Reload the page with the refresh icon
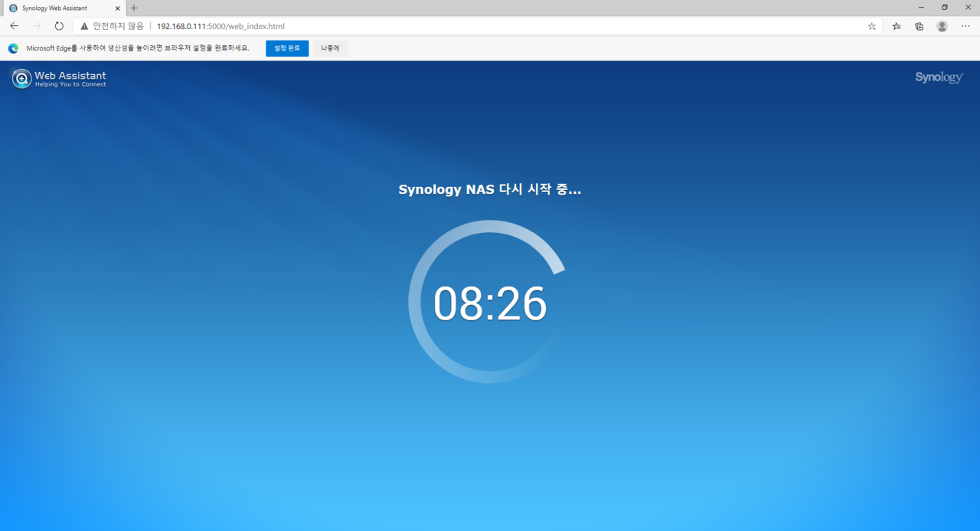The image size is (980, 531). click(x=59, y=26)
